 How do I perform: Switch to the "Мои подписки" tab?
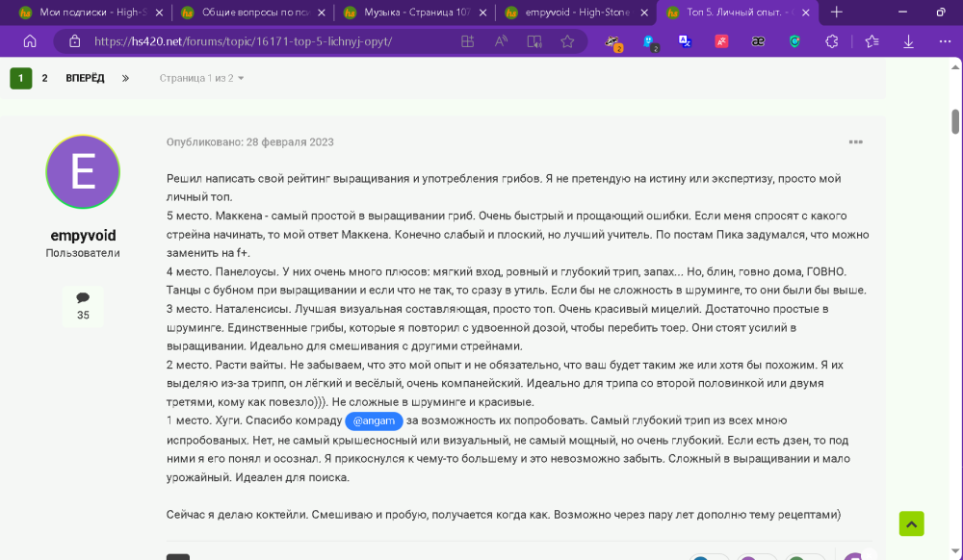(x=91, y=13)
